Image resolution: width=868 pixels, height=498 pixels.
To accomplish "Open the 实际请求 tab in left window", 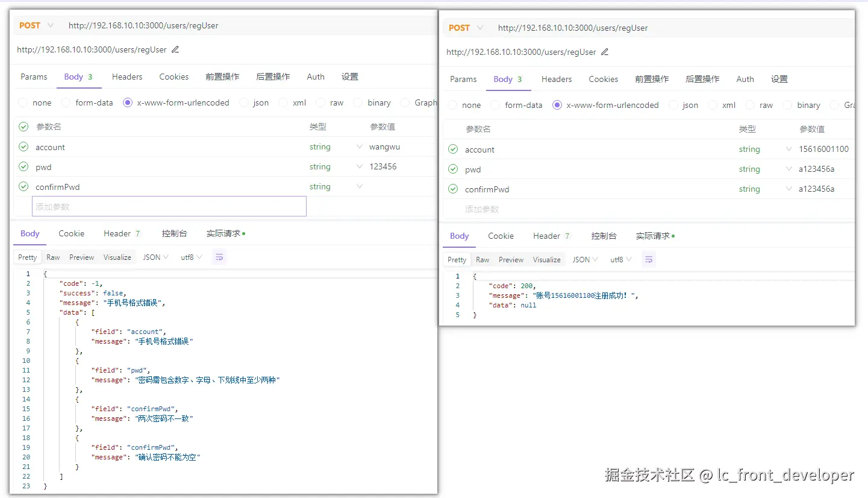I will (x=225, y=233).
